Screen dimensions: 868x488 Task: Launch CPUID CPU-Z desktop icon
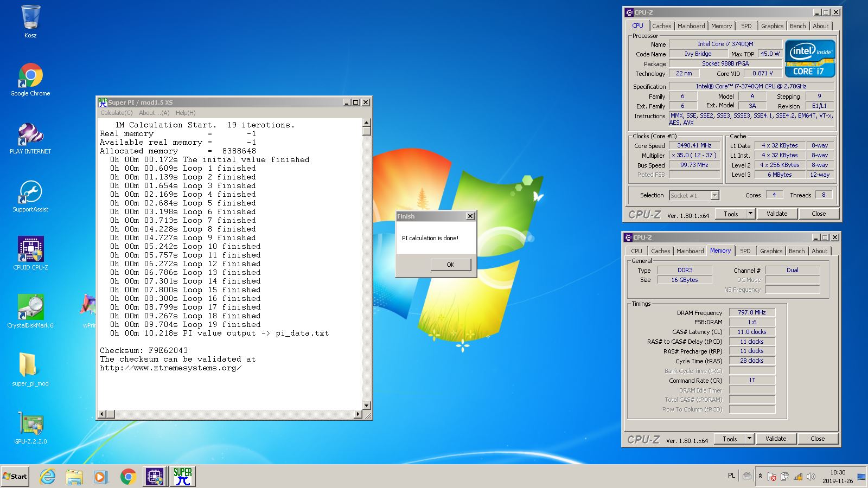pos(30,254)
